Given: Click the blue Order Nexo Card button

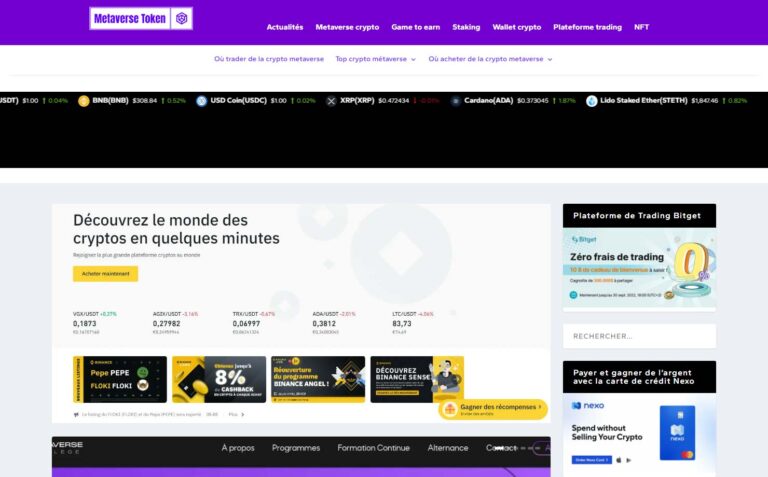Looking at the screenshot, I should pos(591,460).
